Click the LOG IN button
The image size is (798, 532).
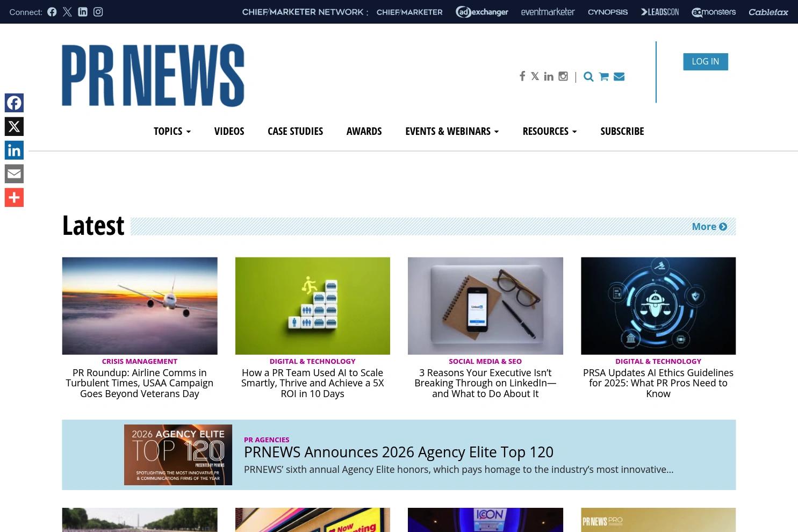pos(705,61)
